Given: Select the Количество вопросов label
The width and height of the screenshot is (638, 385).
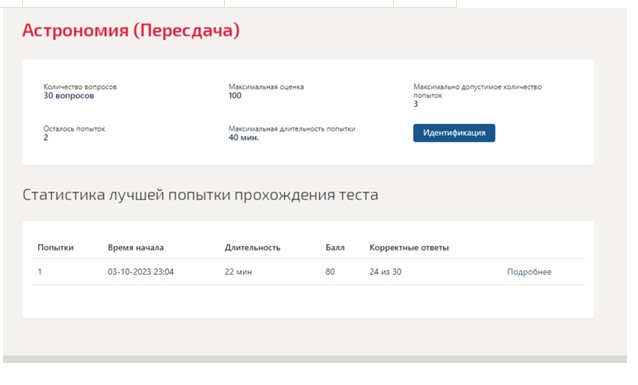Looking at the screenshot, I should (80, 87).
